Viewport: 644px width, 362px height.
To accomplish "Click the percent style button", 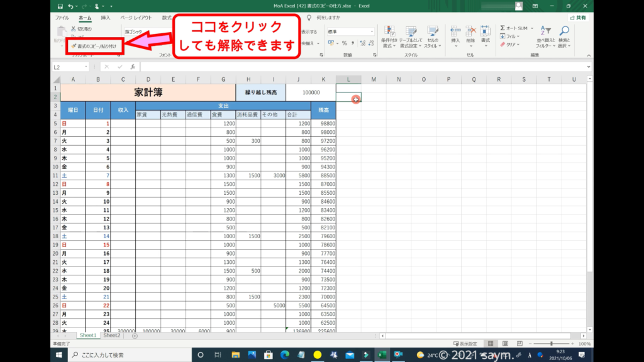I will 344,43.
